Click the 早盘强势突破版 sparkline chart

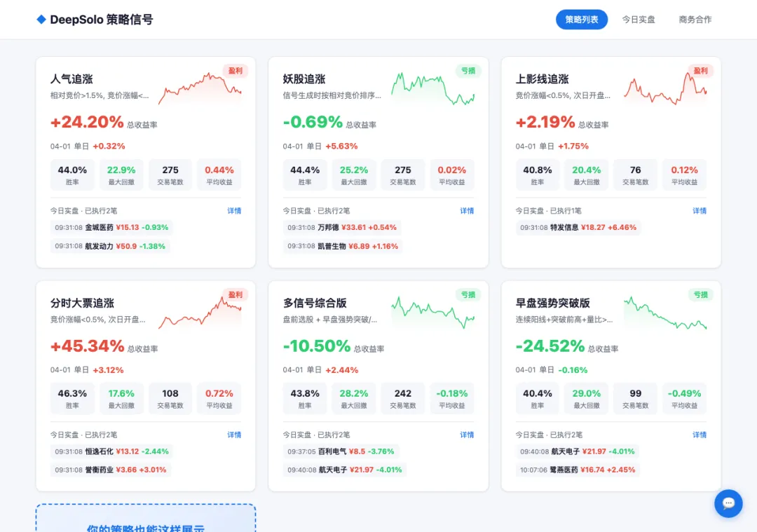click(665, 313)
